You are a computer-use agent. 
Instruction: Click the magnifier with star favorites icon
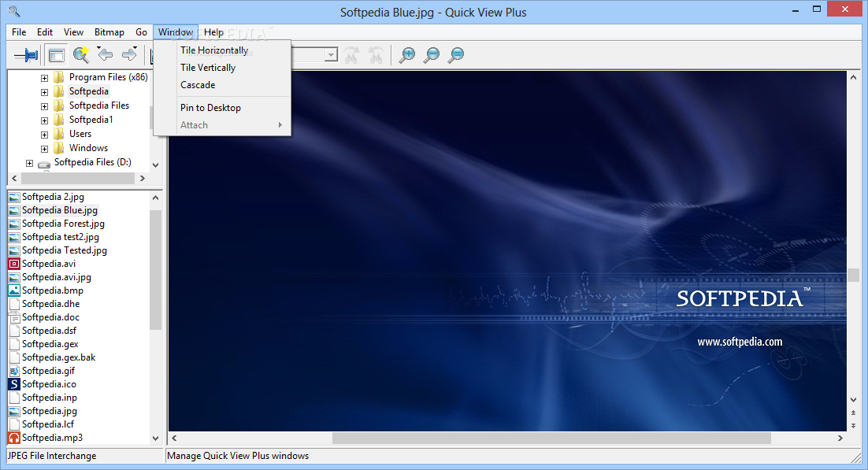pos(81,54)
